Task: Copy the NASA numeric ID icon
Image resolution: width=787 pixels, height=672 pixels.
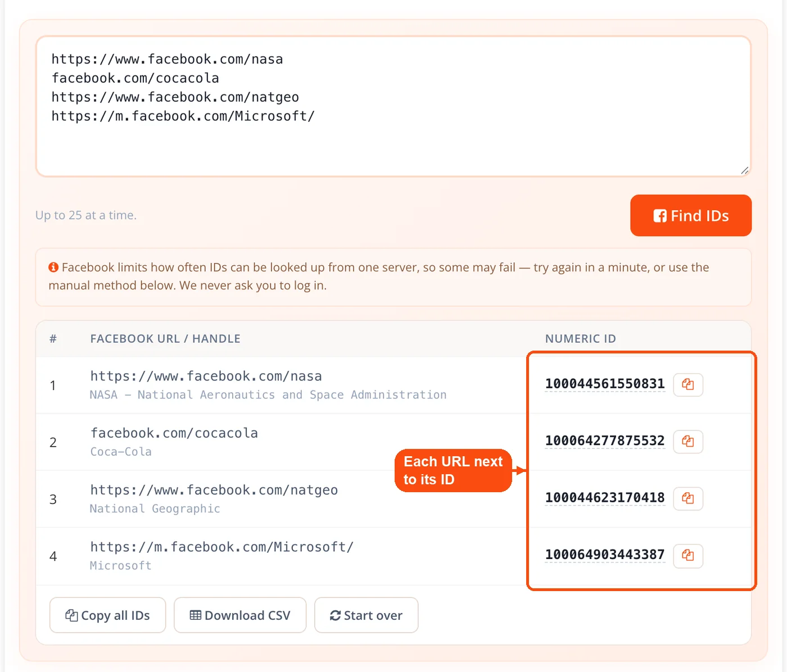Action: pyautogui.click(x=688, y=384)
